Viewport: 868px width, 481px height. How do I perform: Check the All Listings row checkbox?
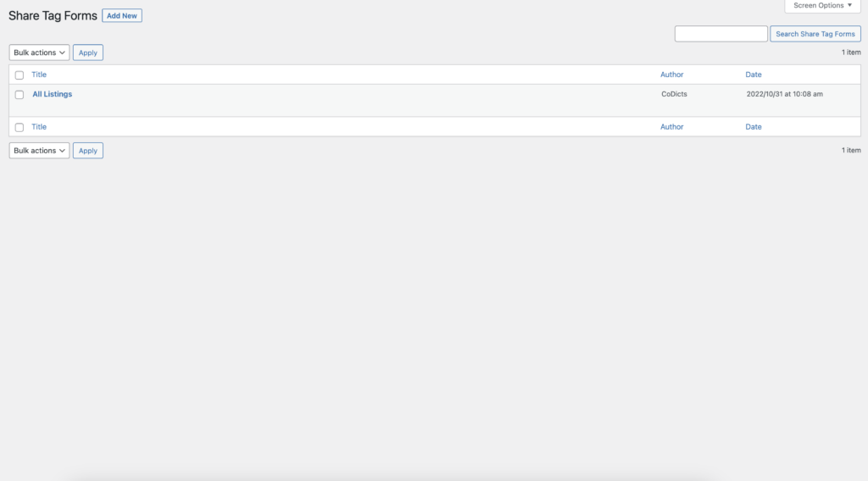[x=19, y=95]
